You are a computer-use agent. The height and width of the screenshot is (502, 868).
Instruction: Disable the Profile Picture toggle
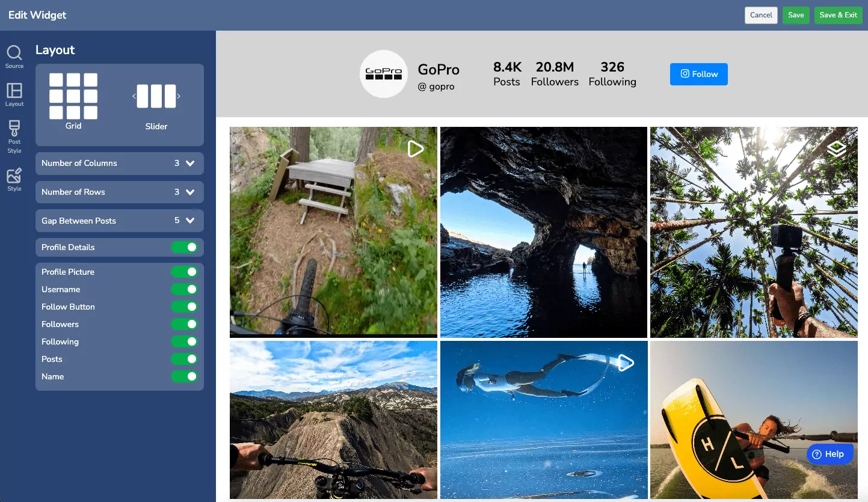coord(184,272)
